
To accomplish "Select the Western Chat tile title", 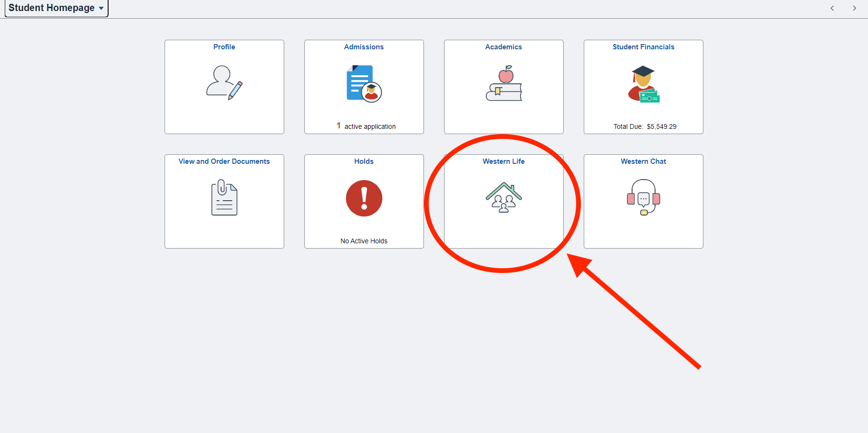I will [644, 161].
